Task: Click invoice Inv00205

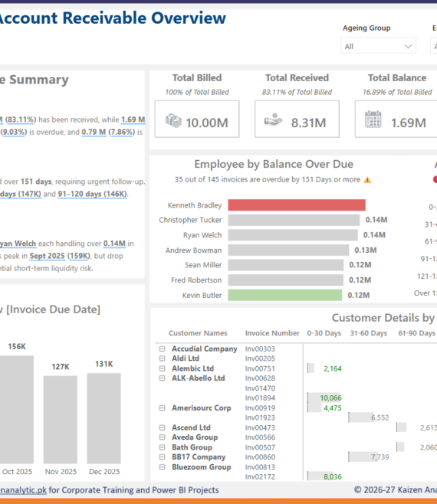Action: click(x=260, y=358)
